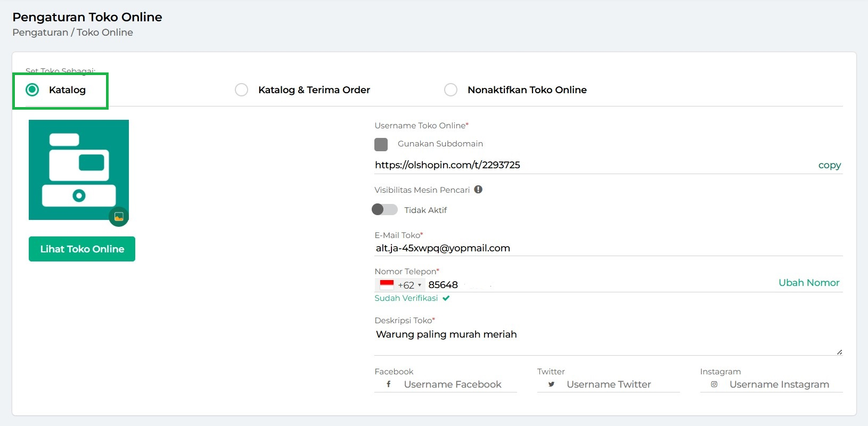
Task: Click the green verified checkmark icon
Action: coord(446,298)
